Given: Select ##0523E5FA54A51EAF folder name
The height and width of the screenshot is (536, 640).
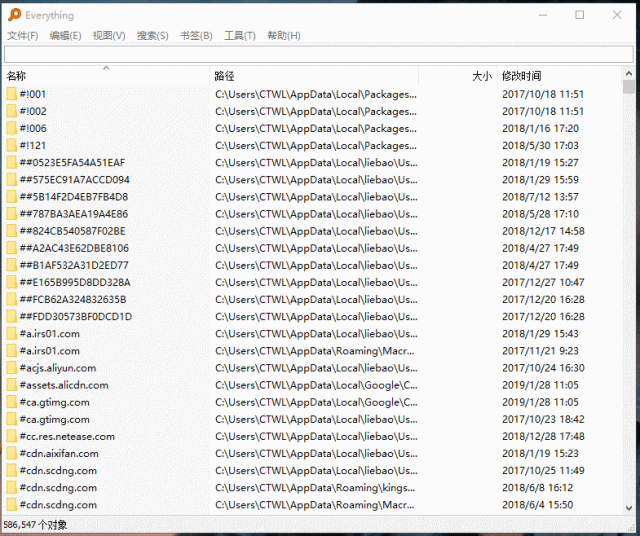Looking at the screenshot, I should (x=72, y=163).
